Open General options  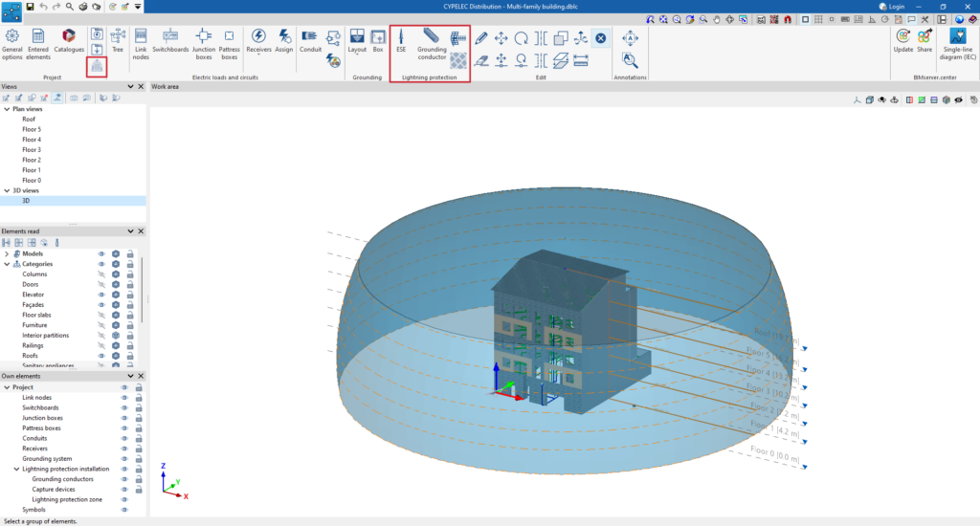pos(11,44)
